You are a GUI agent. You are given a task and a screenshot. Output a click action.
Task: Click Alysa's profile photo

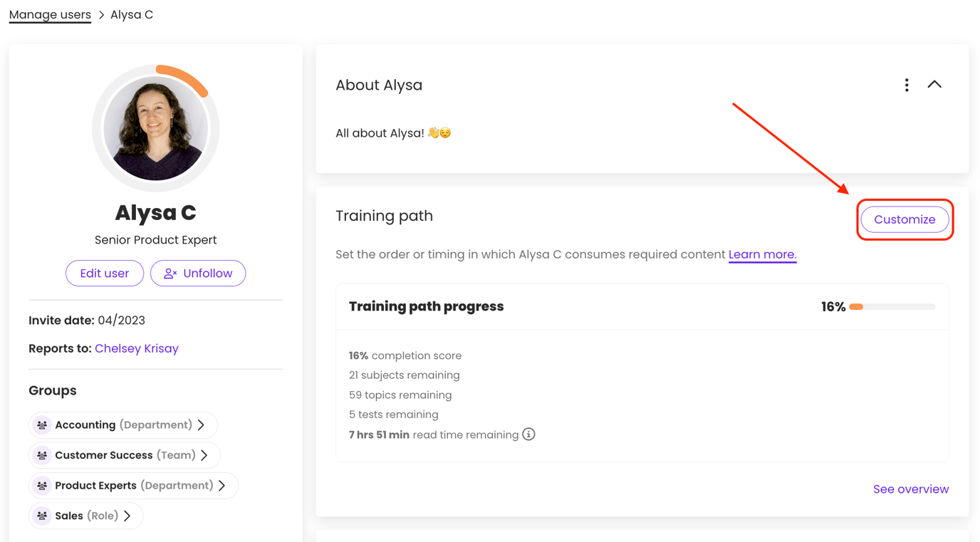(x=156, y=129)
